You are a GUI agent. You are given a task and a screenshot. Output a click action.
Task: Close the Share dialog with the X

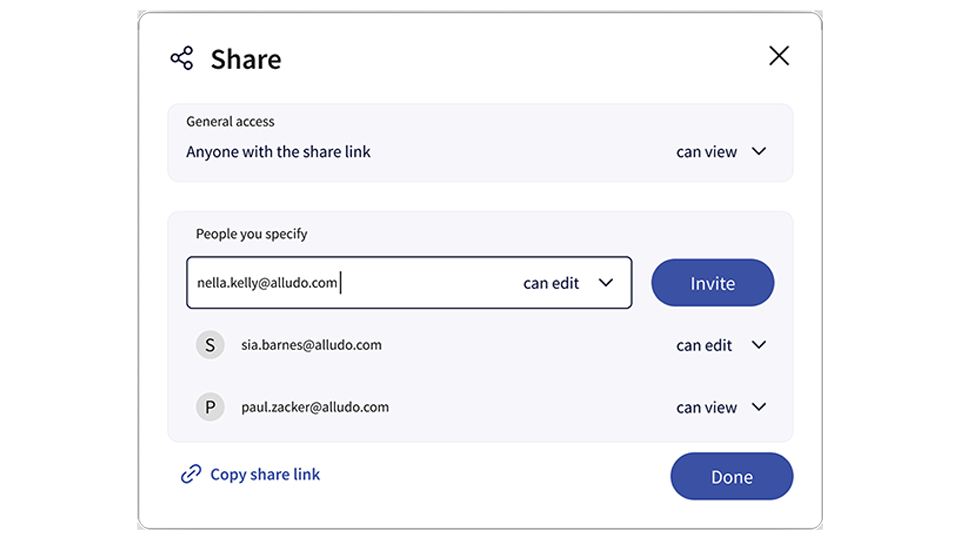coord(778,56)
